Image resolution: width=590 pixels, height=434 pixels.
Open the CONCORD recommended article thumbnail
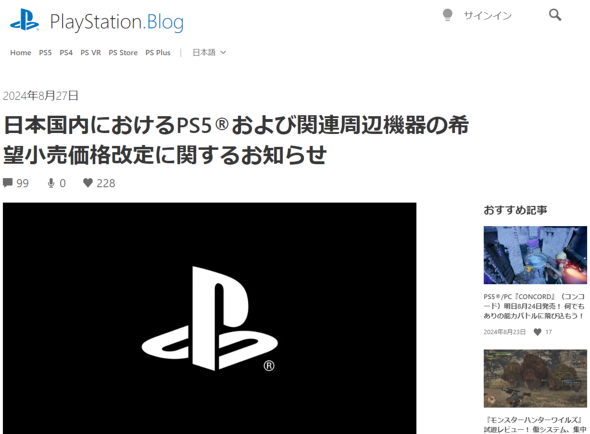pyautogui.click(x=535, y=255)
